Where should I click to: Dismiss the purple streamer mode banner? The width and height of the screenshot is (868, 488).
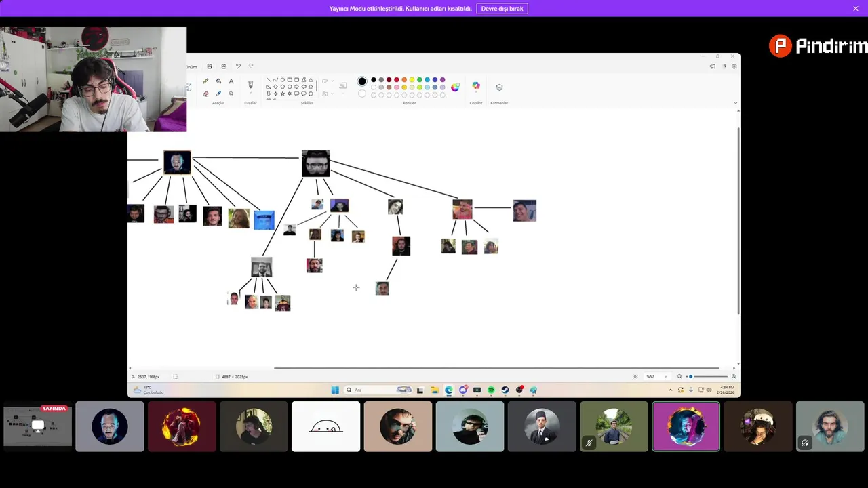pos(856,9)
